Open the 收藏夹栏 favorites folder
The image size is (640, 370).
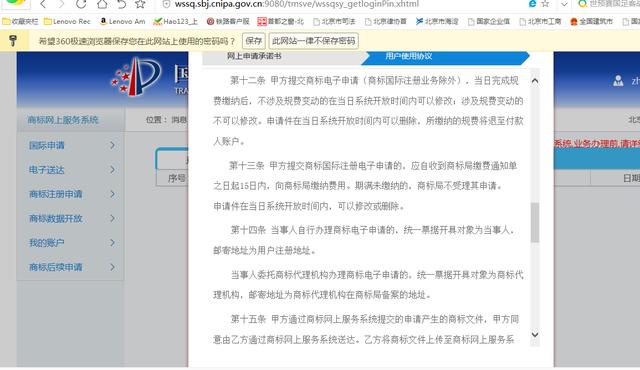[x=20, y=21]
